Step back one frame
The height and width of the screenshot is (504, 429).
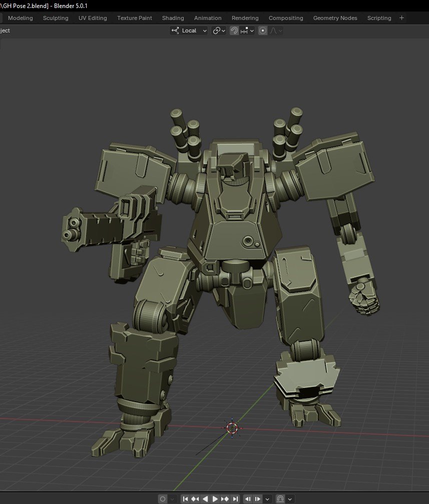248,499
